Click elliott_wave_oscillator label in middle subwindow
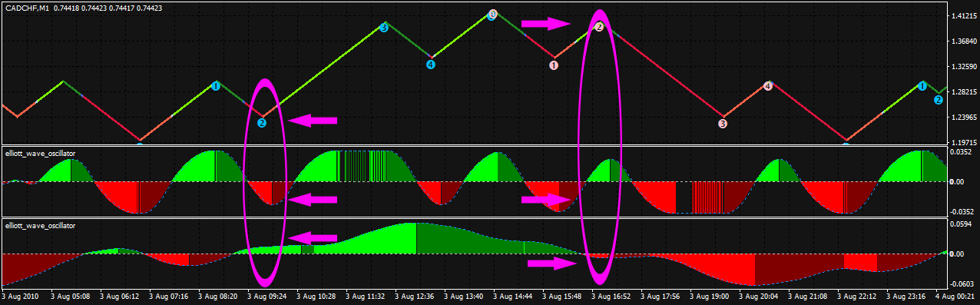980x305 pixels. [41, 154]
